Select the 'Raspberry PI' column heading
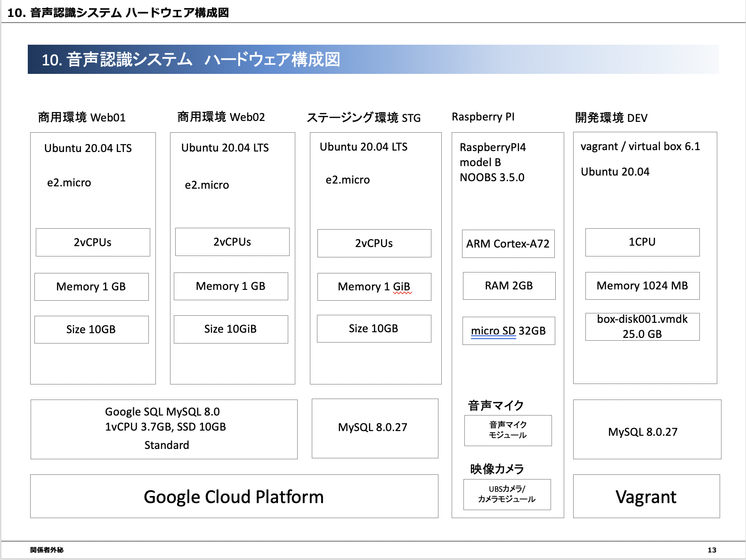The width and height of the screenshot is (746, 560). [x=483, y=117]
